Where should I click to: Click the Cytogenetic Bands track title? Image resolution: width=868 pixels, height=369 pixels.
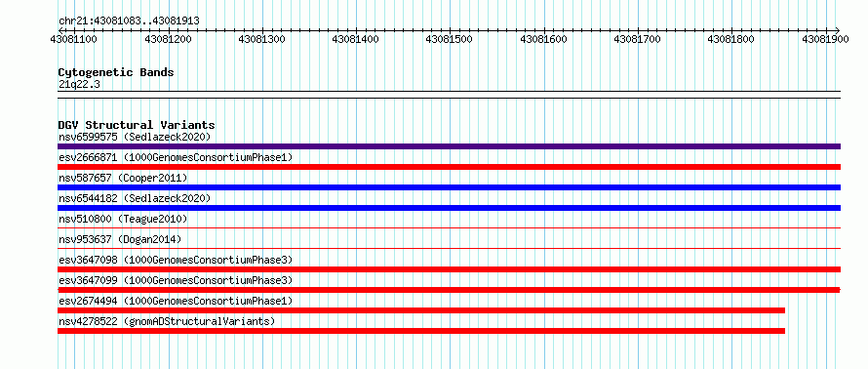(116, 72)
